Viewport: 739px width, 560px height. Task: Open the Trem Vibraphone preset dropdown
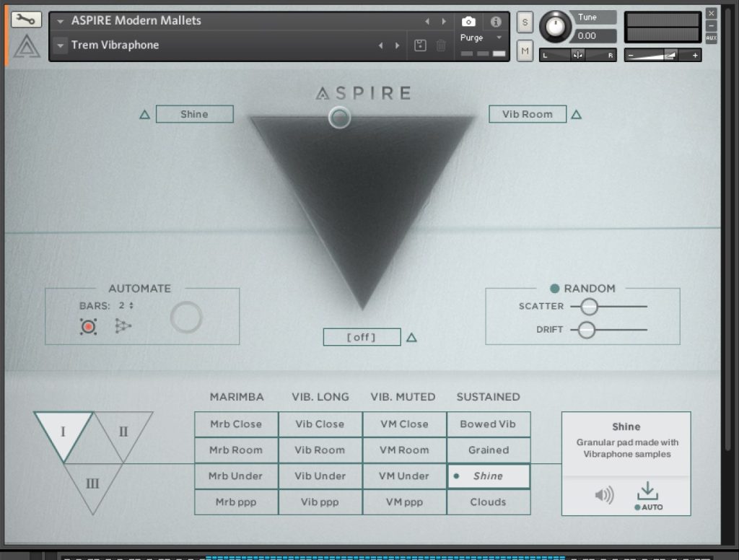(x=61, y=45)
